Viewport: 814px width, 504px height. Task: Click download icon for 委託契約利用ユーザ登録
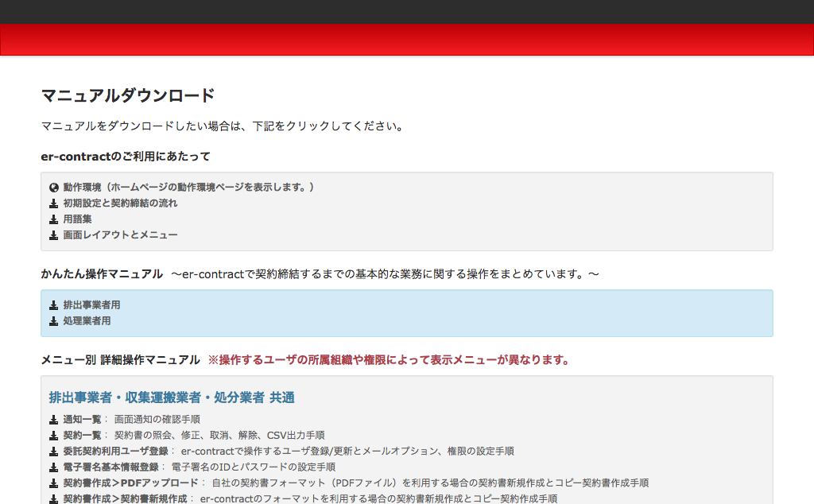pos(54,452)
